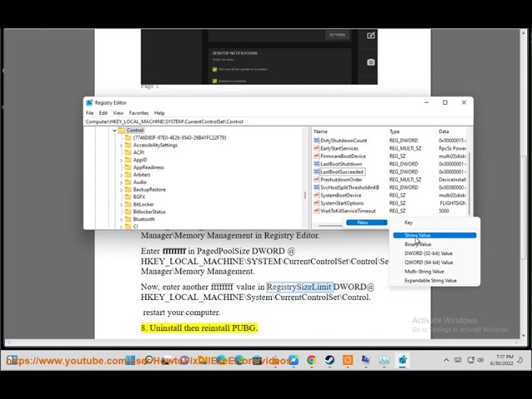Image resolution: width=532 pixels, height=399 pixels.
Task: Open the Favorites menu
Action: tap(139, 113)
